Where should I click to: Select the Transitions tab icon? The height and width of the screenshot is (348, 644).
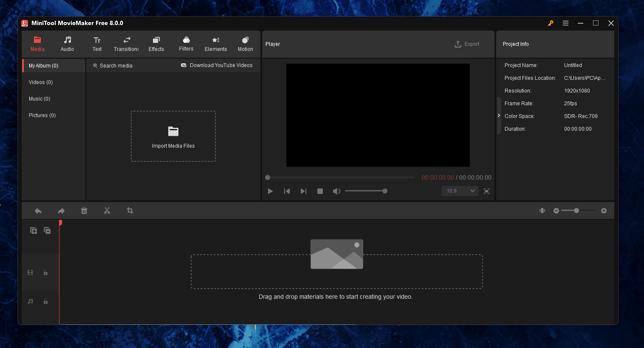(126, 41)
